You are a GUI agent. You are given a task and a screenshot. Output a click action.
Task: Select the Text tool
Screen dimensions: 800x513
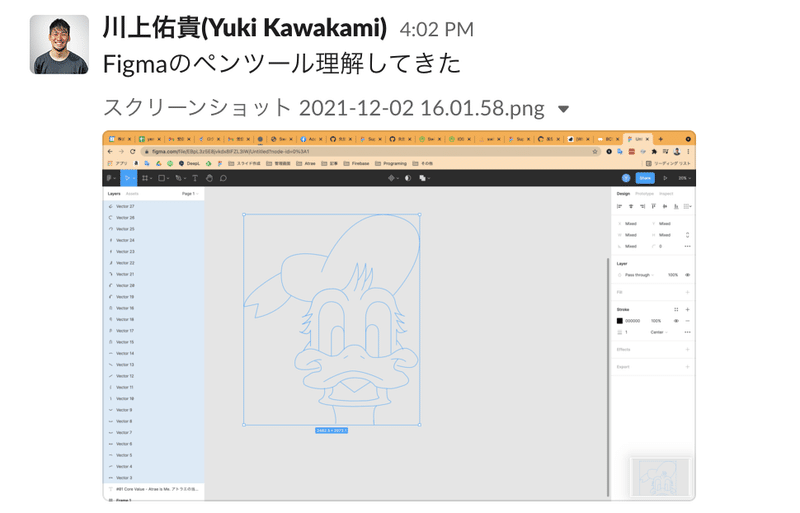pos(195,178)
